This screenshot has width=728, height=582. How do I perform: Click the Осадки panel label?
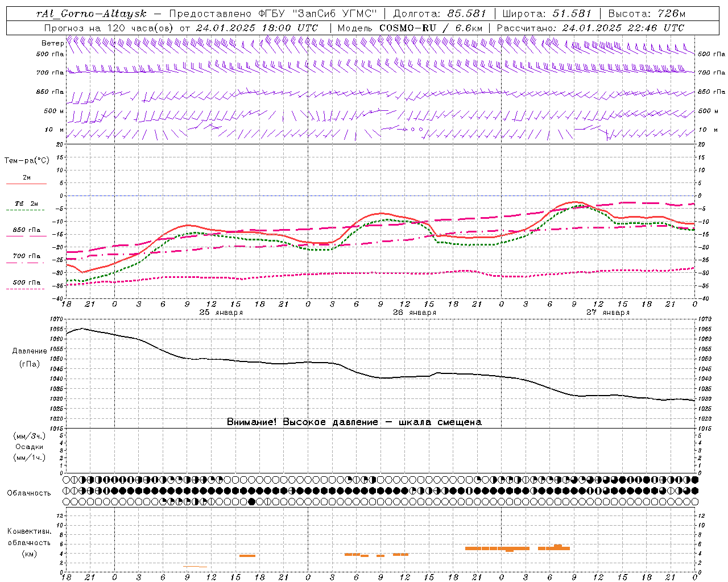point(30,447)
